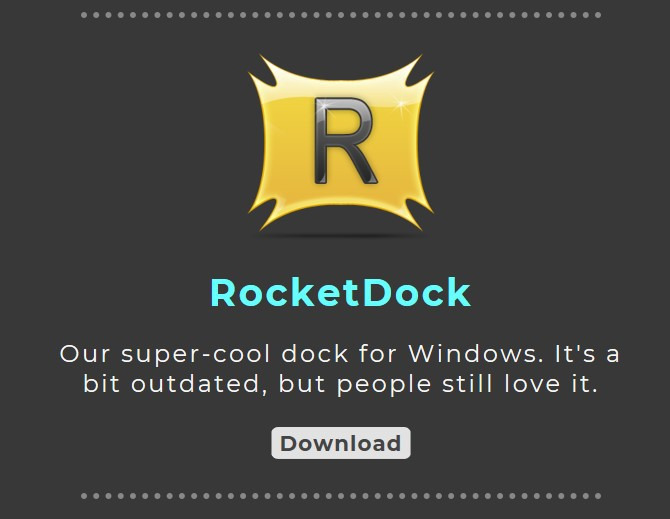Click the yellow RocketDock logo icon

pyautogui.click(x=341, y=143)
